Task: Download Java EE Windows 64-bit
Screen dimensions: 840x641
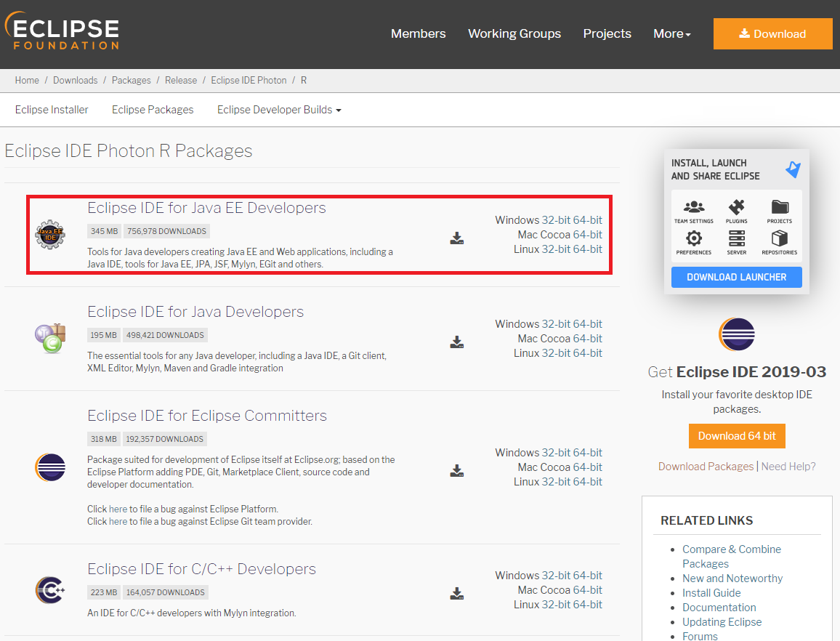Action: point(588,220)
